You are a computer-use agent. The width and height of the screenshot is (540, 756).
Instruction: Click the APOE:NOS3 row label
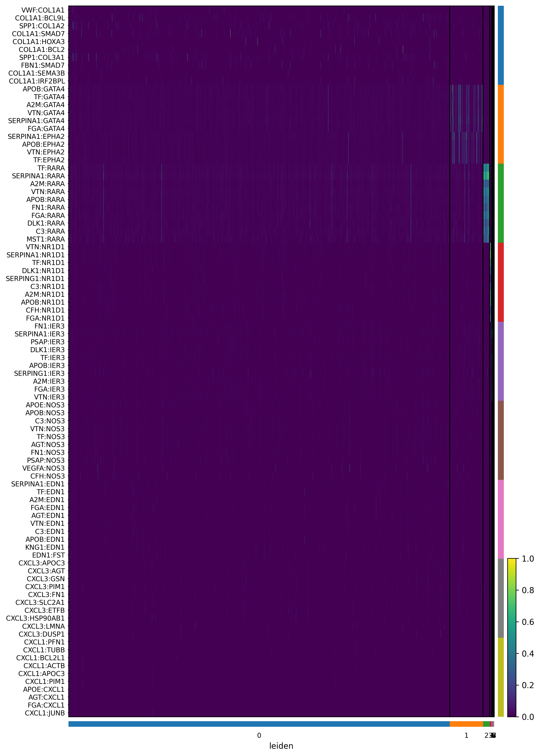(45, 405)
